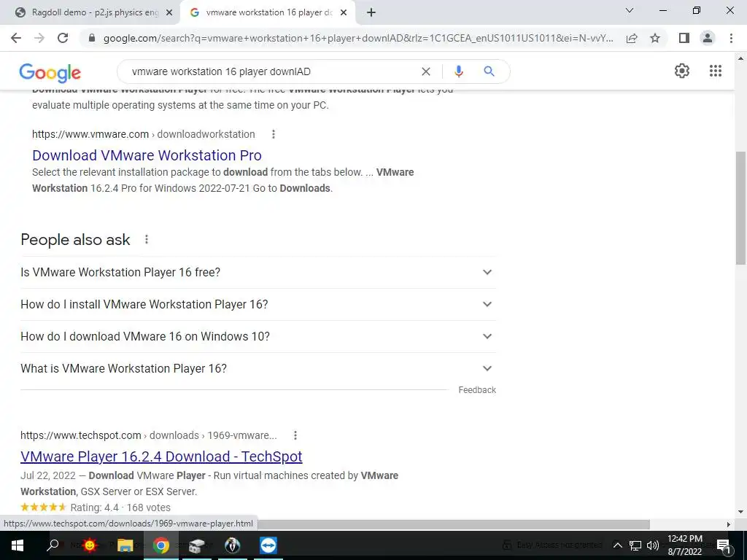Click the Feedback link

477,390
